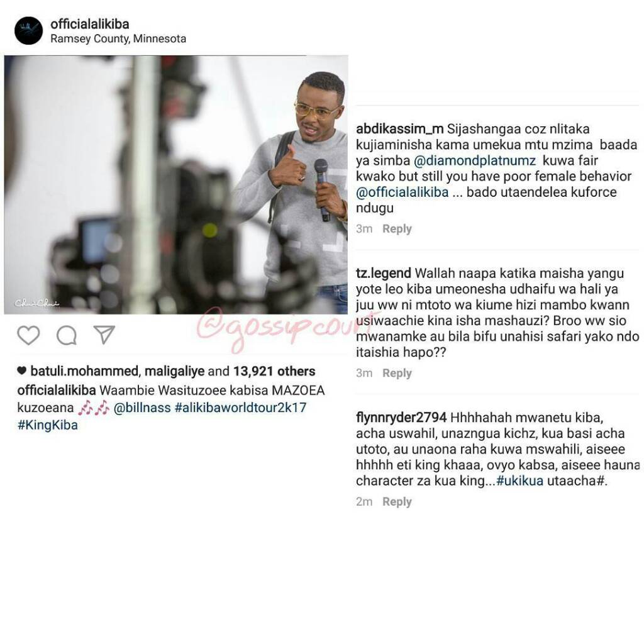Reply to abdikassim_m comment
Image resolution: width=644 pixels, height=644 pixels.
(397, 228)
